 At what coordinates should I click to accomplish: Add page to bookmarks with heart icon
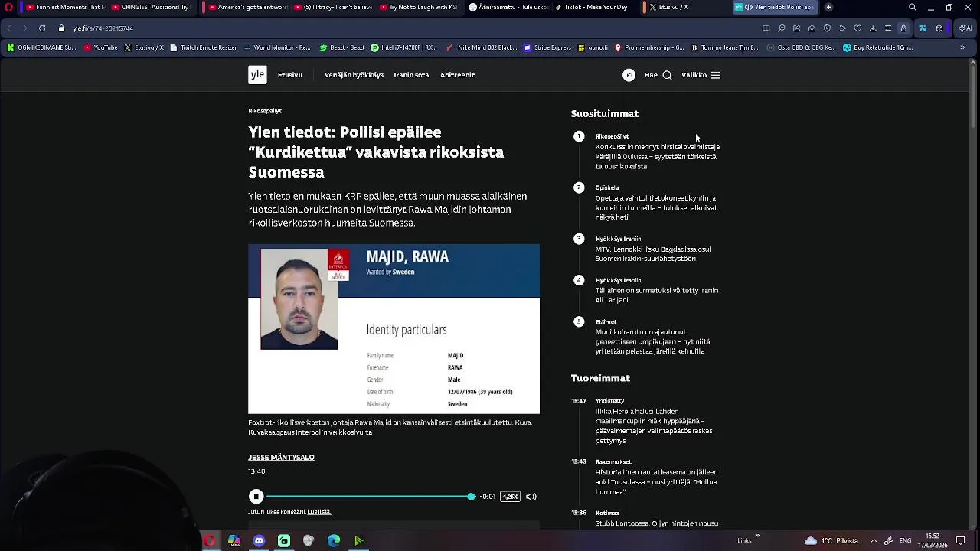(x=857, y=28)
